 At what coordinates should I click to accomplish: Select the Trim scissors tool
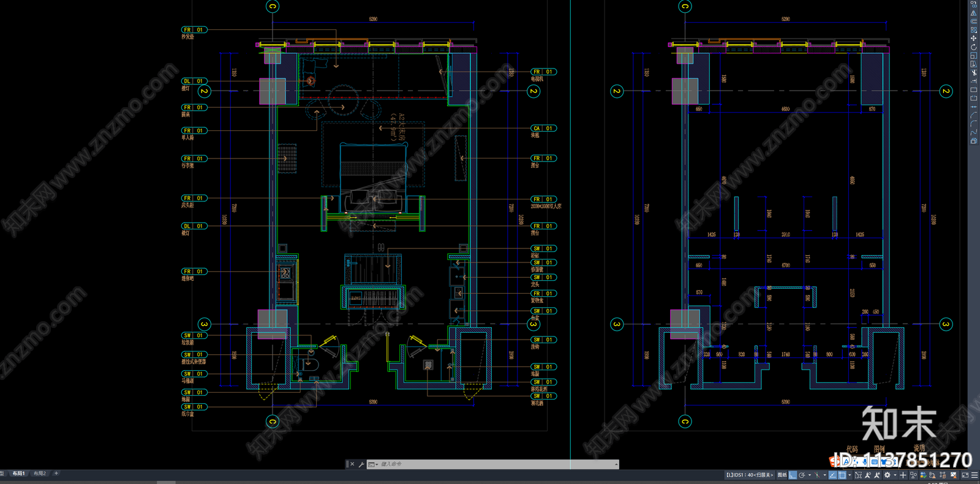tap(974, 73)
